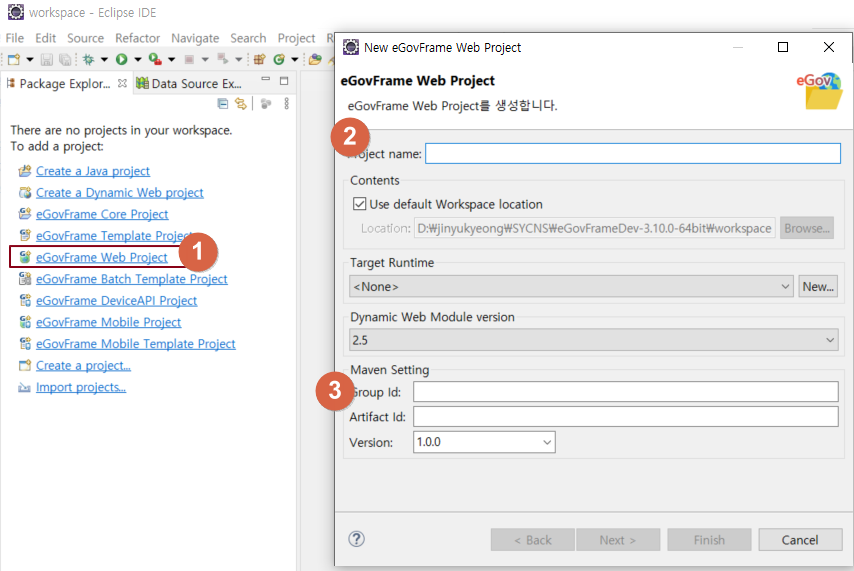
Task: Open the New wizard dropdown arrow
Action: tap(29, 59)
